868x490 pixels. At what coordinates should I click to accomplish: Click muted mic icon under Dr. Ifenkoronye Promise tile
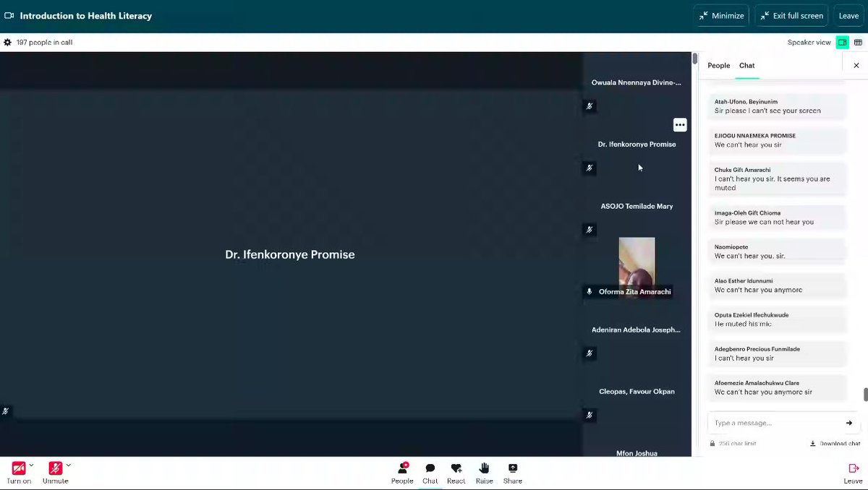[590, 168]
